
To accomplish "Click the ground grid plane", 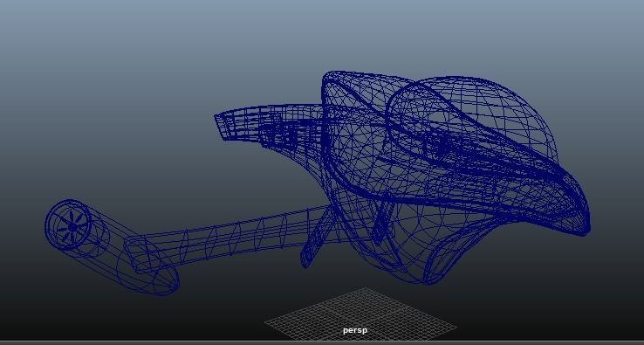I will [360, 314].
